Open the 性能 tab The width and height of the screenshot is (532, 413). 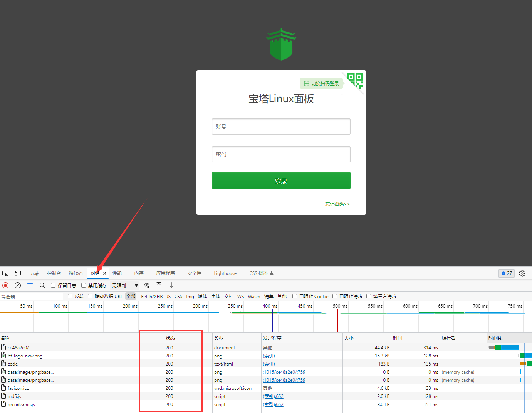tap(117, 273)
